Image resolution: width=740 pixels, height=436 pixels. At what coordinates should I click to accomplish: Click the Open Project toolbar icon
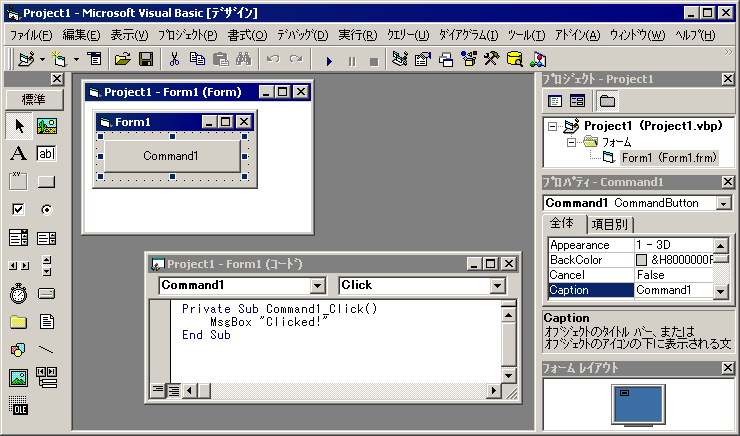click(122, 59)
